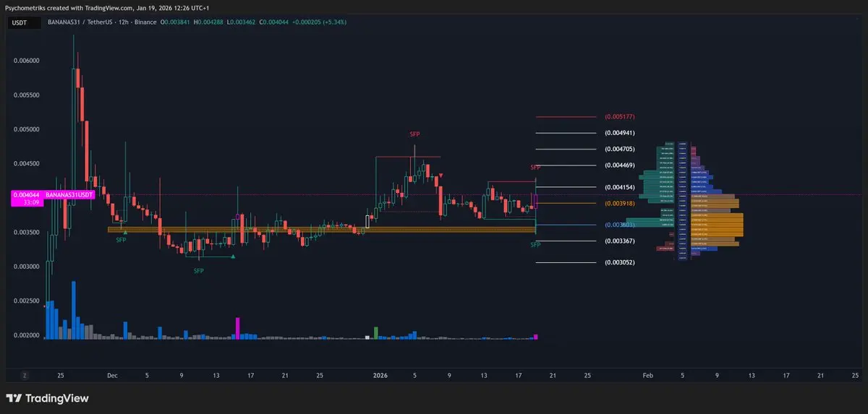Click price axis label 0.003500

[27, 232]
